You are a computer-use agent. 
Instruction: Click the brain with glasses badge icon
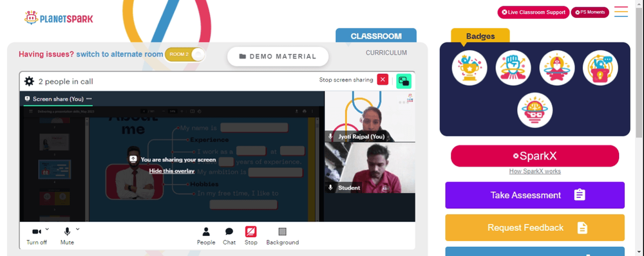click(535, 110)
